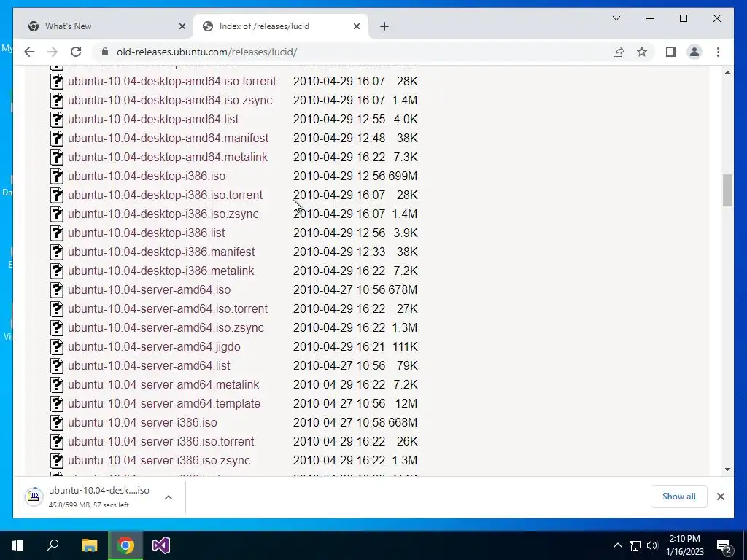Open ubuntu-10.04-desktop-amd64.list link

click(153, 119)
